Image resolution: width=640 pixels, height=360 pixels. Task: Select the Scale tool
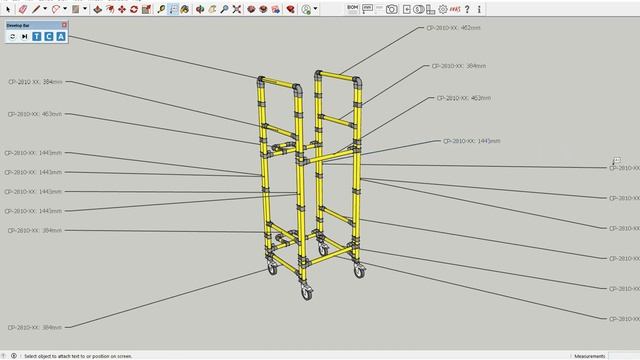tap(146, 9)
